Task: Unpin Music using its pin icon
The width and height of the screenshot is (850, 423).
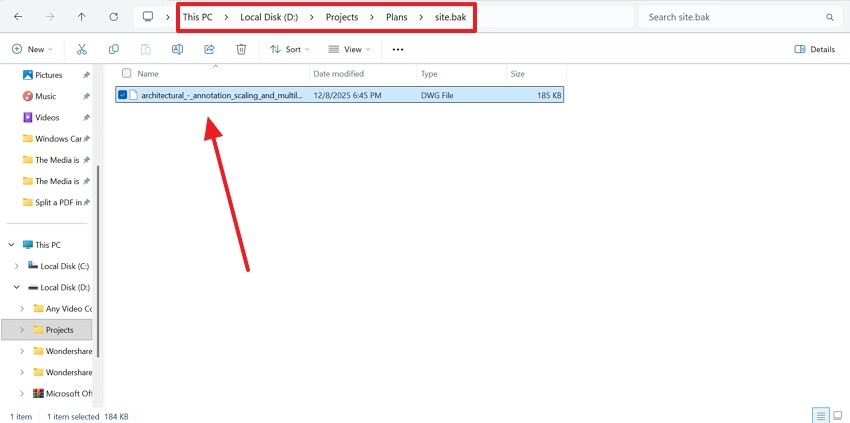Action: coord(86,97)
